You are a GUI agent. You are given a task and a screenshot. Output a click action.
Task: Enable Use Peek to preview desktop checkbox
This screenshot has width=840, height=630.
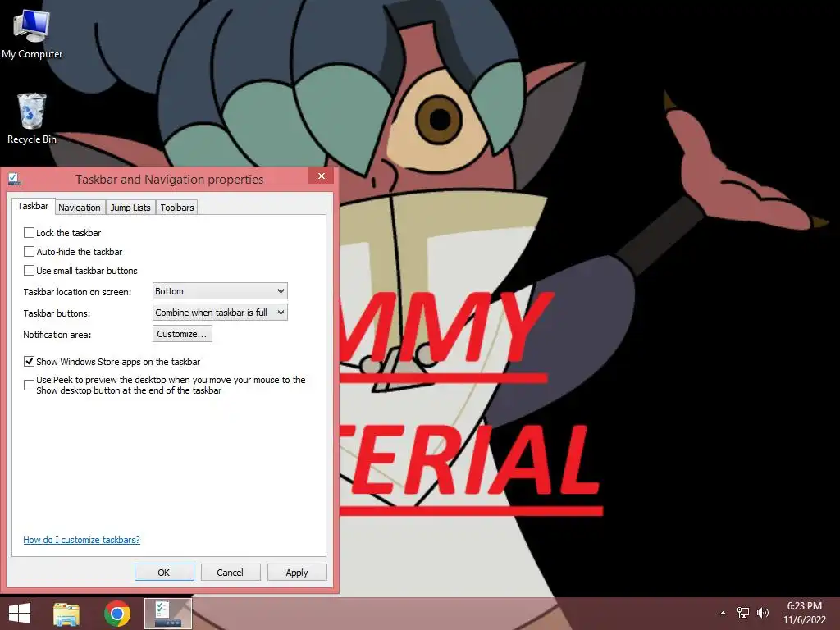pyautogui.click(x=29, y=386)
